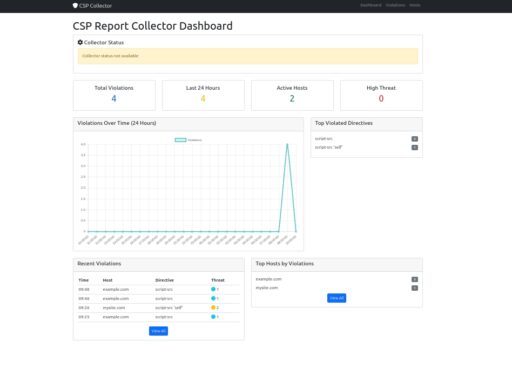
Task: Click the Host column header
Action: coord(107,280)
